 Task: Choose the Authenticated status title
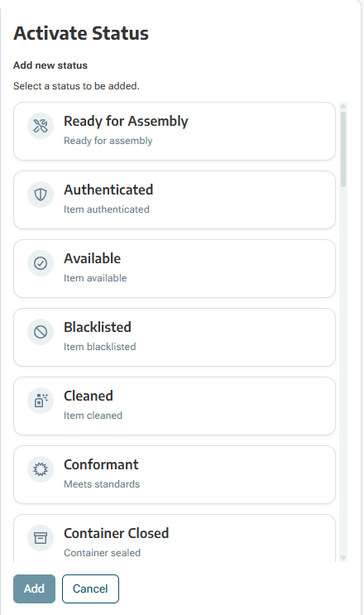108,190
